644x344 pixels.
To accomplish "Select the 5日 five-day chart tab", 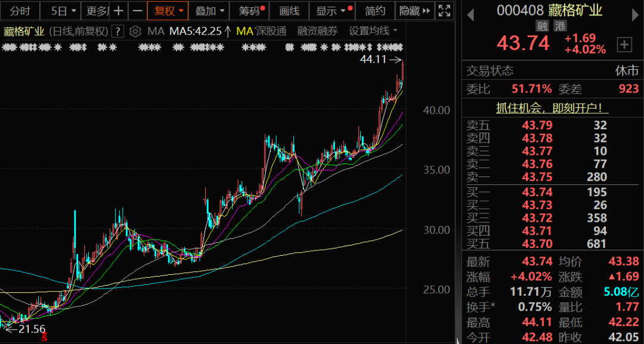I will 63,11.
